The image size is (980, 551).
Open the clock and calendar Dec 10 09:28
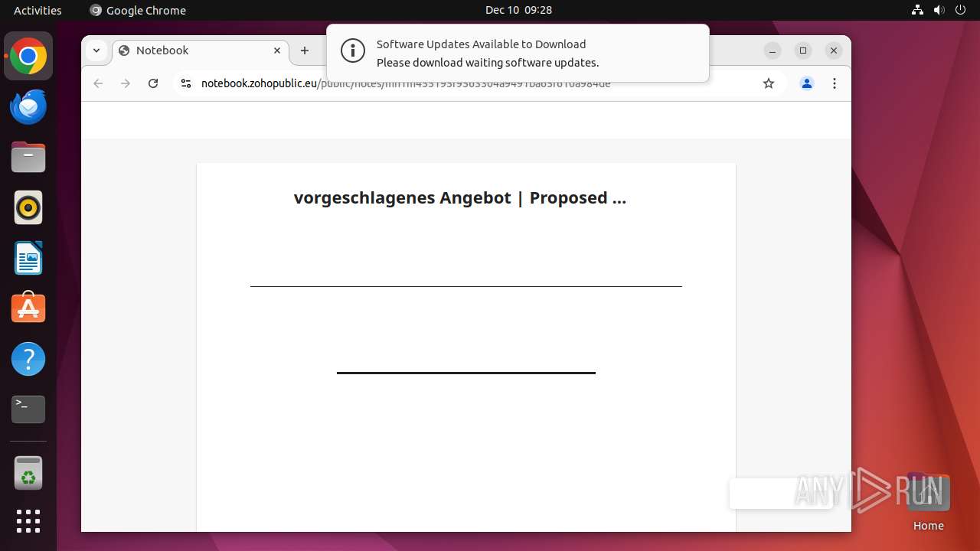518,10
